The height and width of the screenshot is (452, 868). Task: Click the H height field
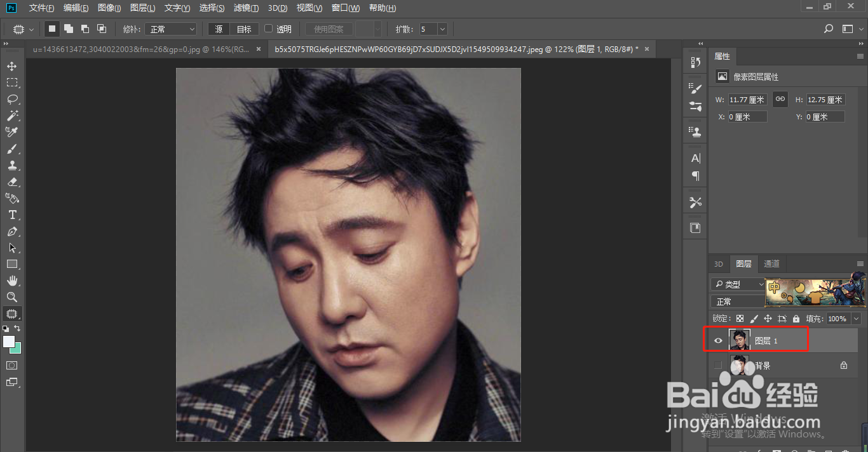[825, 100]
